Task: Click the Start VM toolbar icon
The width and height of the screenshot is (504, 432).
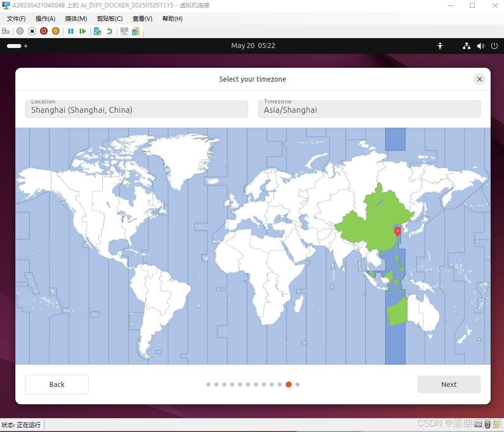Action: click(20, 31)
